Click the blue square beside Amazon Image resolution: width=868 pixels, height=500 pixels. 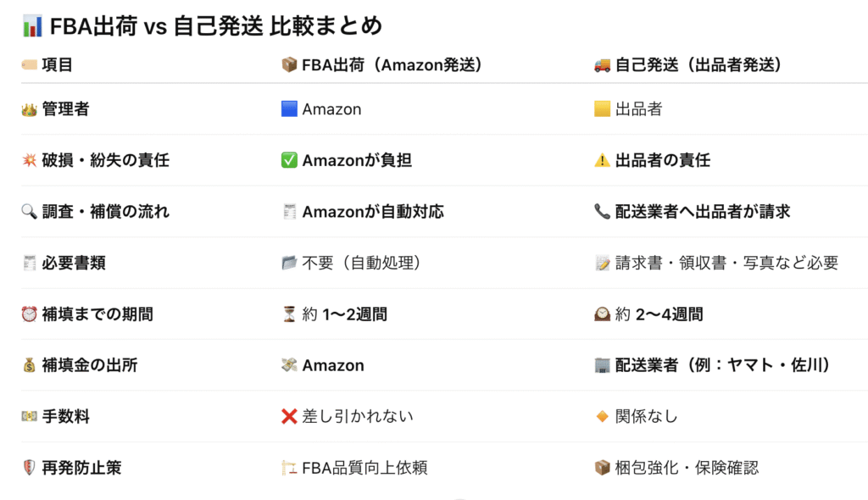point(289,109)
